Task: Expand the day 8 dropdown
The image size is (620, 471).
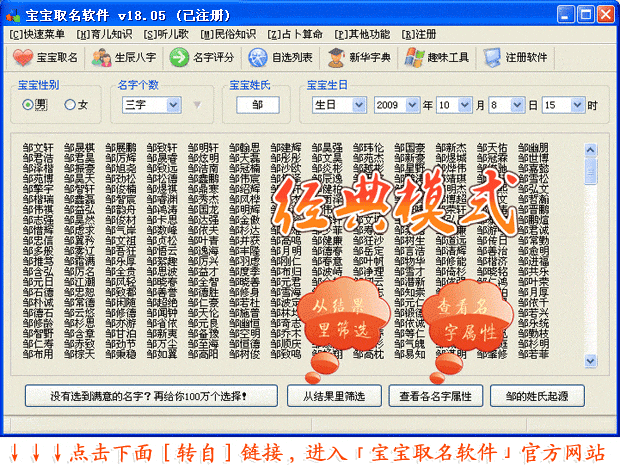Action: pyautogui.click(x=517, y=105)
